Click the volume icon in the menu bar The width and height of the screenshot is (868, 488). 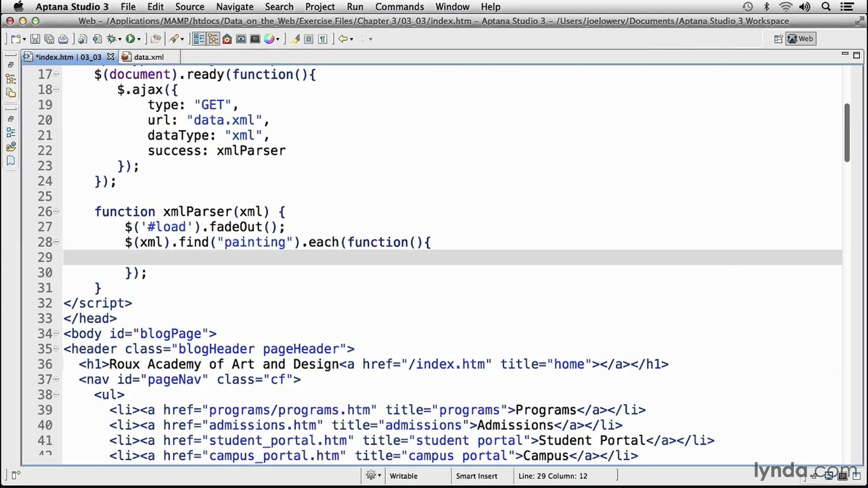point(805,7)
